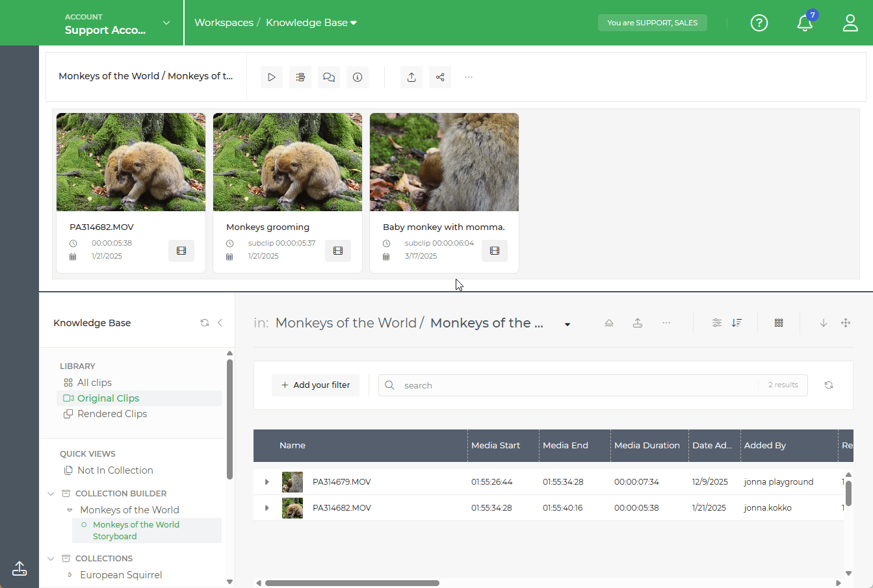
Task: Collapse the Collections section
Action: click(x=51, y=559)
